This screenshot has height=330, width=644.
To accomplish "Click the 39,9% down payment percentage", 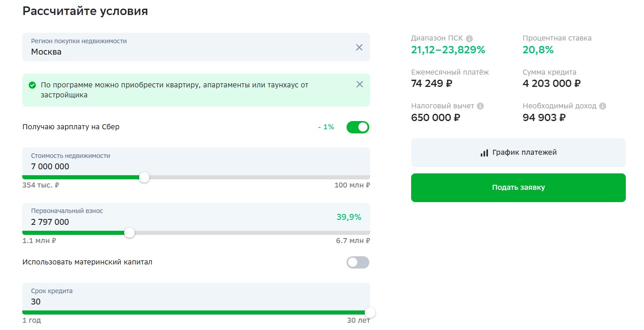I will (x=349, y=217).
